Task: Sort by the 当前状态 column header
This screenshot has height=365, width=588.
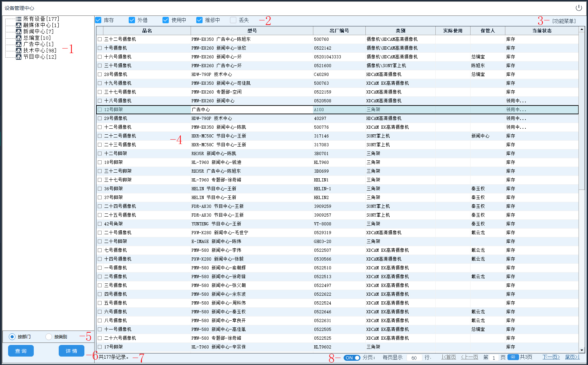Action: point(542,31)
